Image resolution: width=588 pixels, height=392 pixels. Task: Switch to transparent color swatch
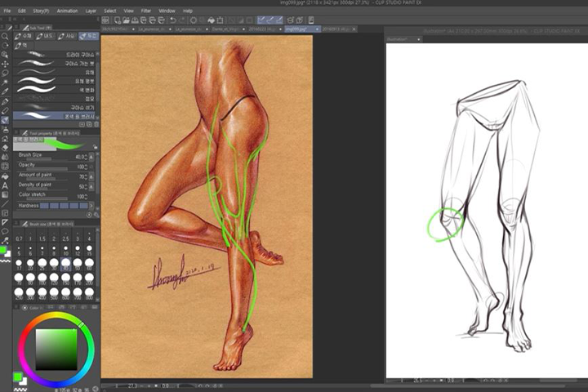point(5,261)
